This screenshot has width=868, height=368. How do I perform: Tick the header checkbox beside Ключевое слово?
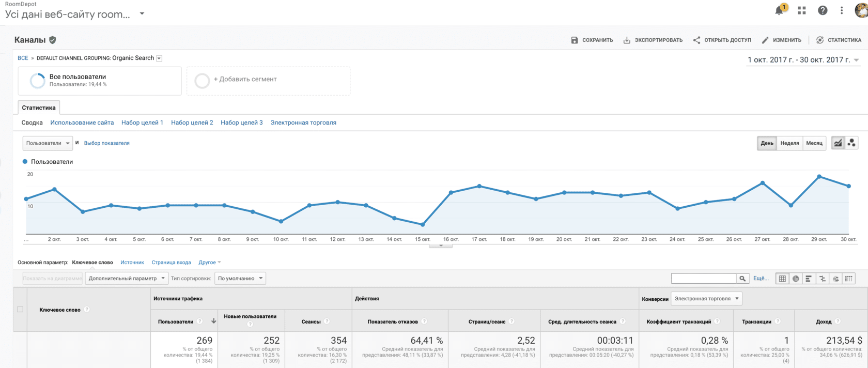[20, 309]
